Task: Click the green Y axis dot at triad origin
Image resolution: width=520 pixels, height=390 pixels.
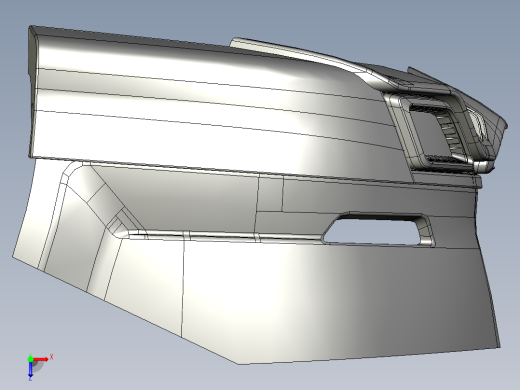Action: 30,359
